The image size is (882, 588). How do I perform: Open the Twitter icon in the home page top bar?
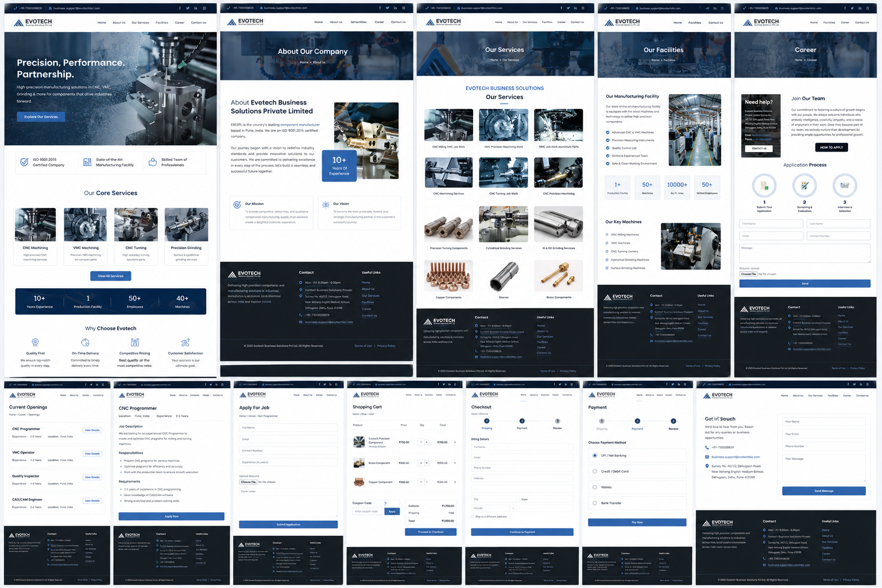[x=188, y=8]
